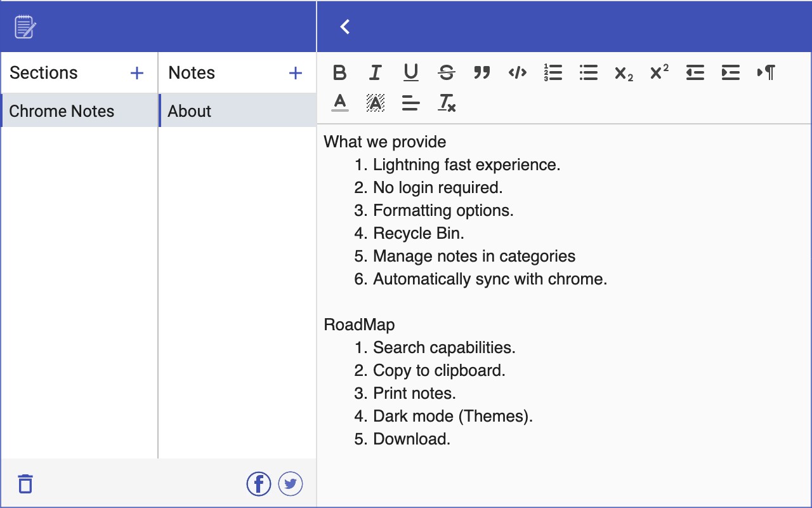Click the 'What we provide' line

385,142
